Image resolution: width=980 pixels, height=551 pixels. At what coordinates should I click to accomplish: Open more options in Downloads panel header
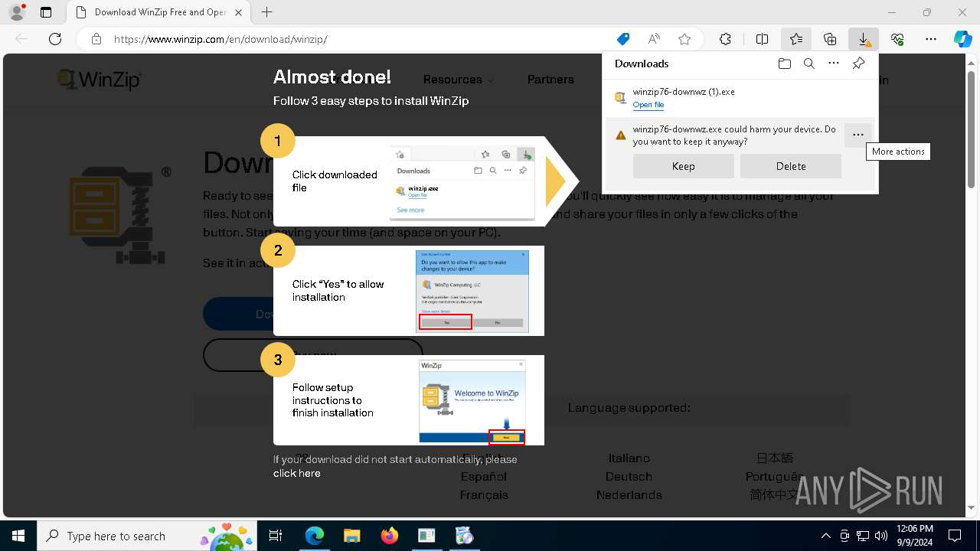[x=834, y=64]
